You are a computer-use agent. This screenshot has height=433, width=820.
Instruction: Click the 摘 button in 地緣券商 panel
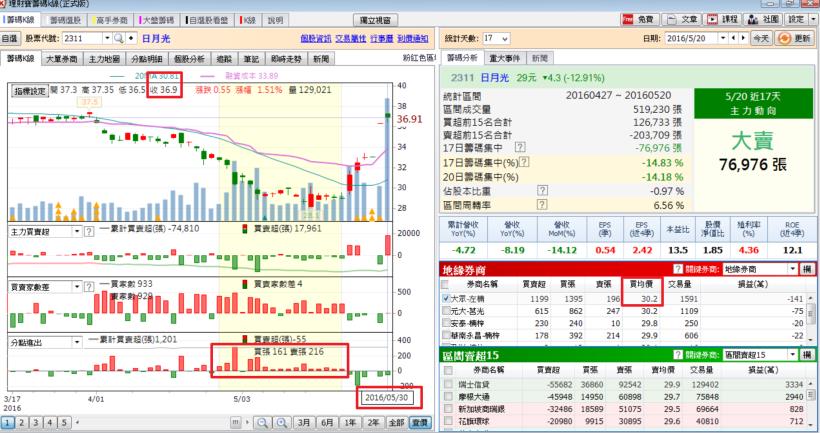808,269
